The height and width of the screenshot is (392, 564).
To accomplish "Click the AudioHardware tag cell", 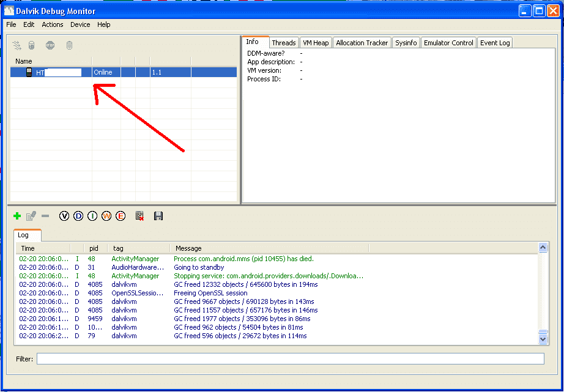I will coord(138,267).
